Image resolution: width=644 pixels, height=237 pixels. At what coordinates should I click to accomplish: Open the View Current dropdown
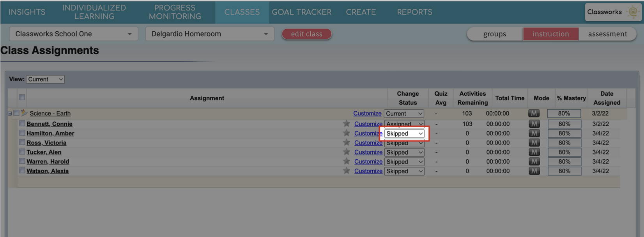point(45,79)
